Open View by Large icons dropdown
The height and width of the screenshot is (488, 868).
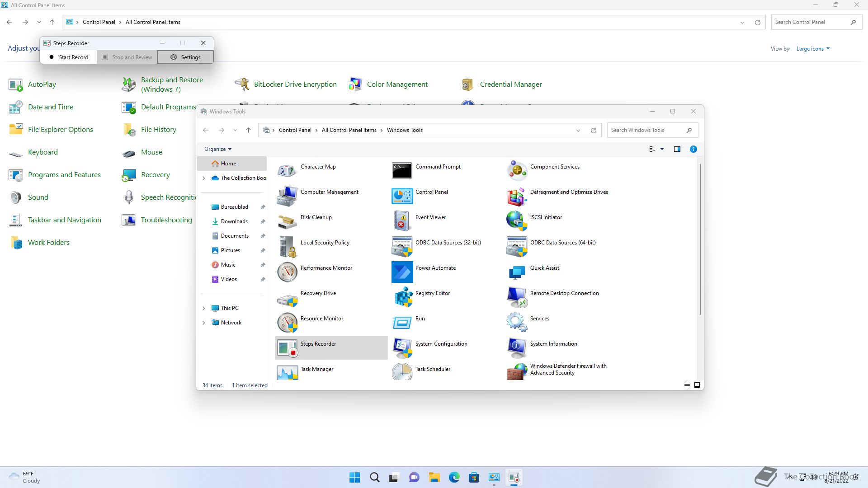[813, 49]
